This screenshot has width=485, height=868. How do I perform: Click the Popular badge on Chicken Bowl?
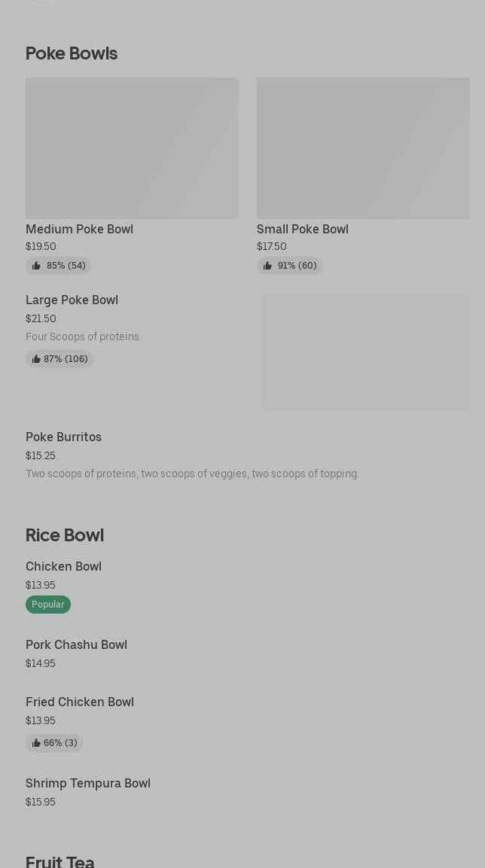[48, 605]
